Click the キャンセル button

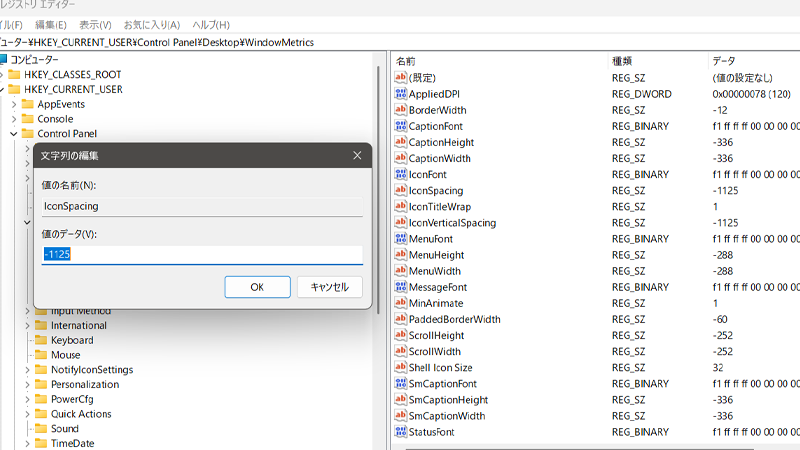[x=330, y=287]
